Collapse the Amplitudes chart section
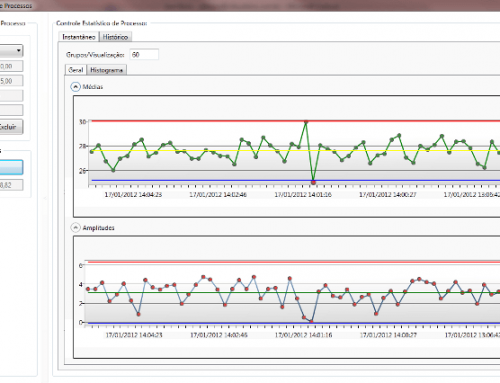The width and height of the screenshot is (500, 383). pos(76,228)
